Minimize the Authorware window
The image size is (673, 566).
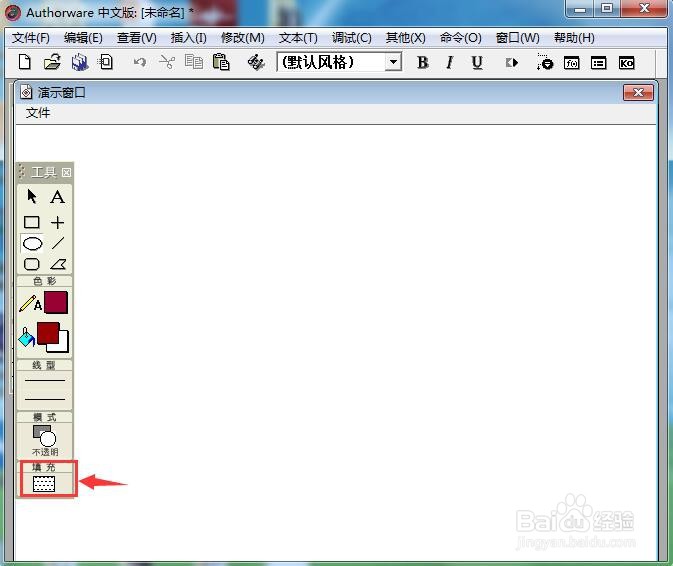click(580, 9)
